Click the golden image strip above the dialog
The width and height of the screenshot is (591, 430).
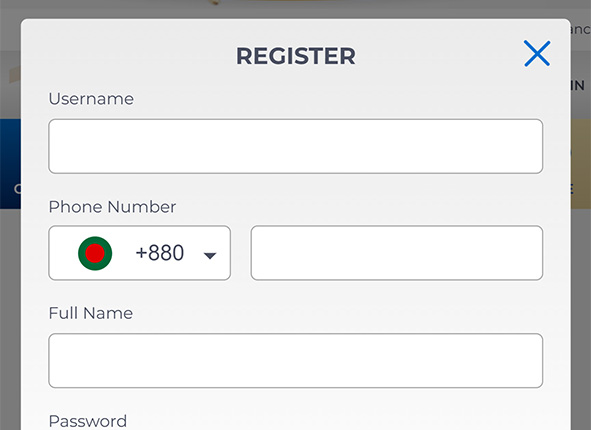coord(296,5)
